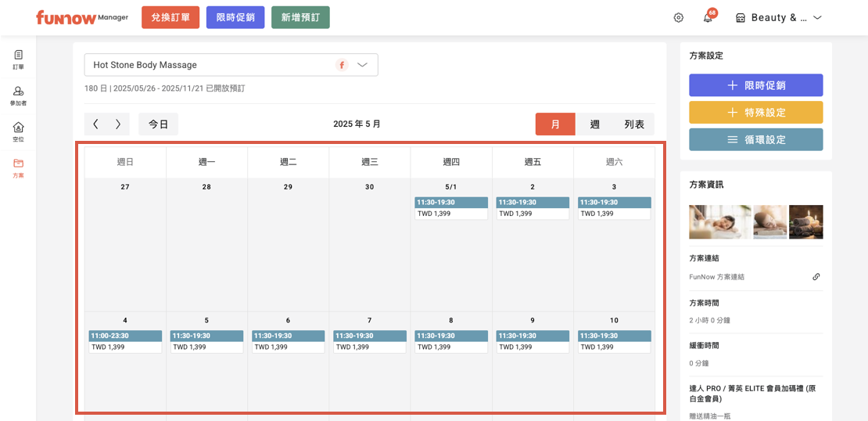Go to previous month arrow

96,124
